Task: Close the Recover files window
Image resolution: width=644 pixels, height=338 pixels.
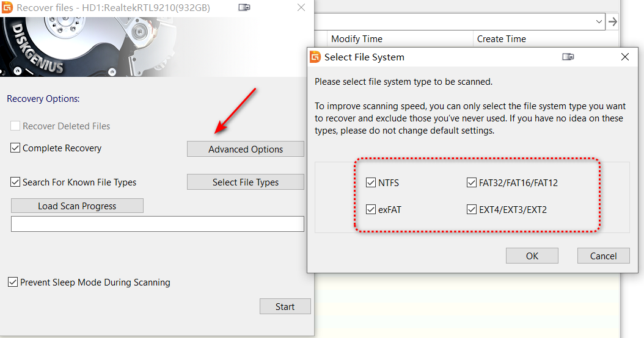Action: click(x=301, y=8)
